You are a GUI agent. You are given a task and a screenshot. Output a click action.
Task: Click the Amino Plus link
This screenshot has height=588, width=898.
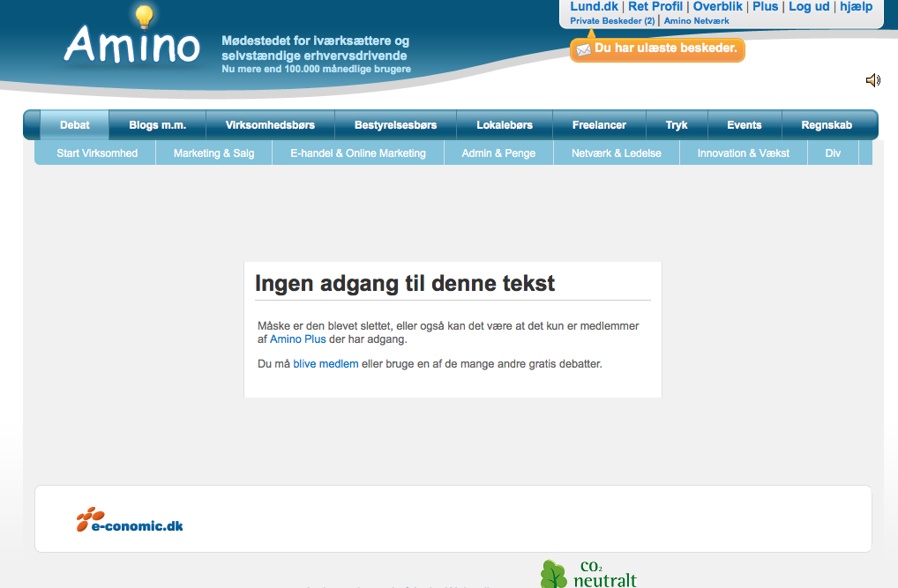click(297, 339)
